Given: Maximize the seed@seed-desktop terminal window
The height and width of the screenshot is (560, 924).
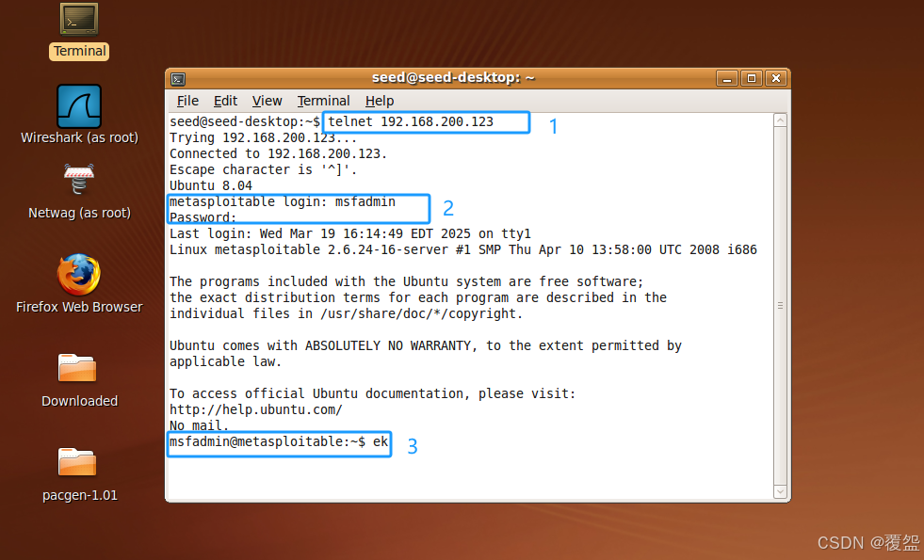Looking at the screenshot, I should [x=752, y=78].
